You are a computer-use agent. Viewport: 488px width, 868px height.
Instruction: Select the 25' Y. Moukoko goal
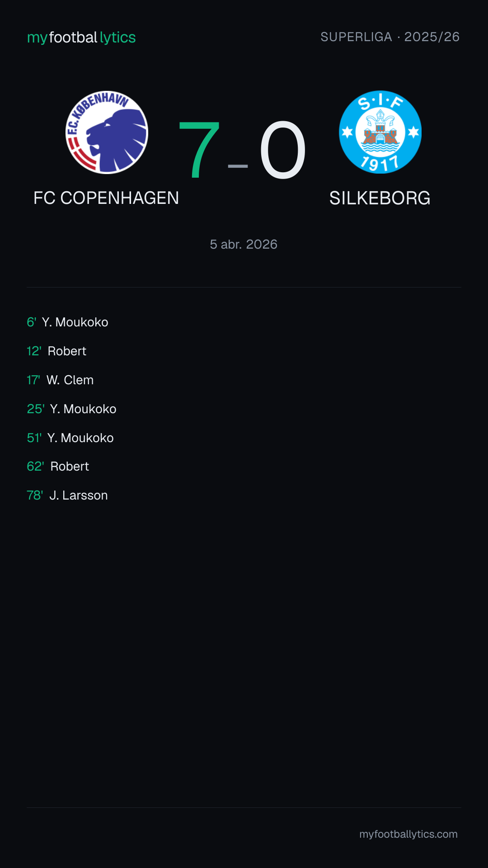(71, 409)
